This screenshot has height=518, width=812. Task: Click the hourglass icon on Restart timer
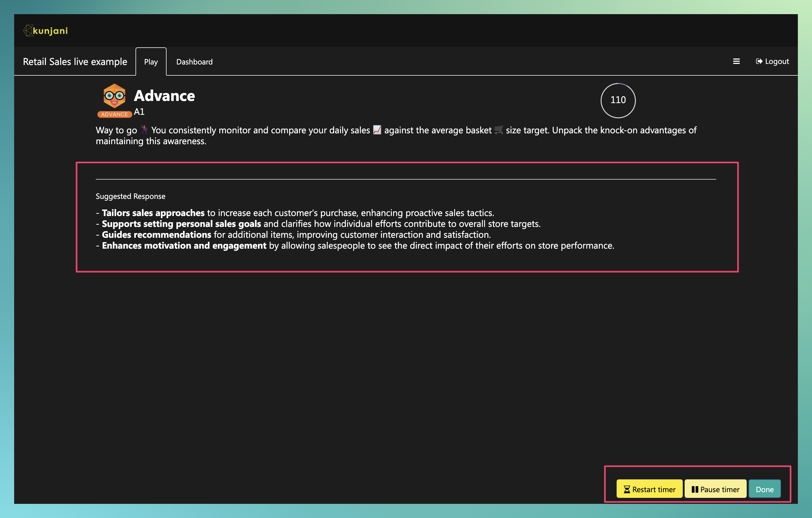coord(627,489)
